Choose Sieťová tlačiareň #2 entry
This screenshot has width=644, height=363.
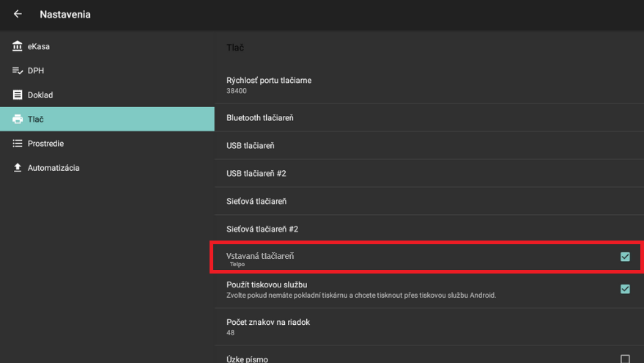(262, 229)
